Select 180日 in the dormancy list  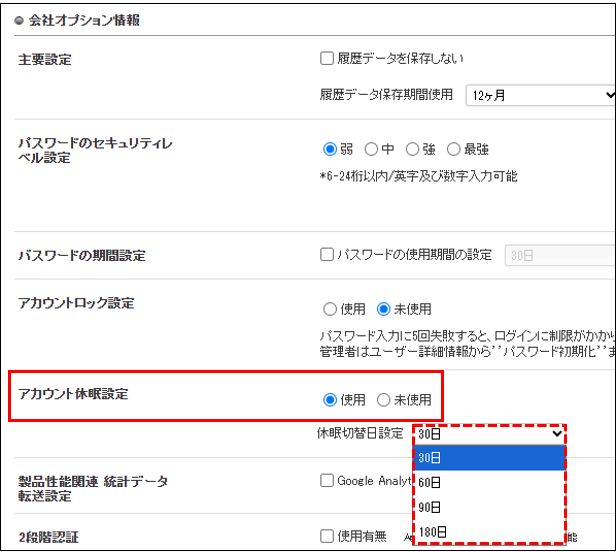(x=490, y=531)
